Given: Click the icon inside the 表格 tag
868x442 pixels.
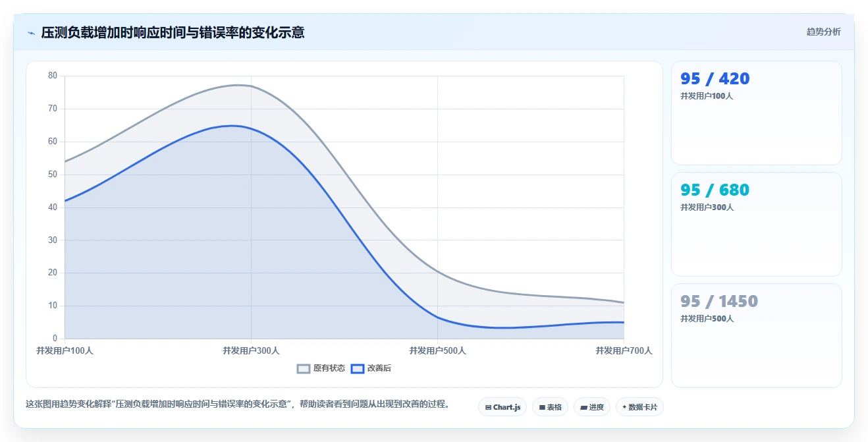Looking at the screenshot, I should [x=542, y=407].
